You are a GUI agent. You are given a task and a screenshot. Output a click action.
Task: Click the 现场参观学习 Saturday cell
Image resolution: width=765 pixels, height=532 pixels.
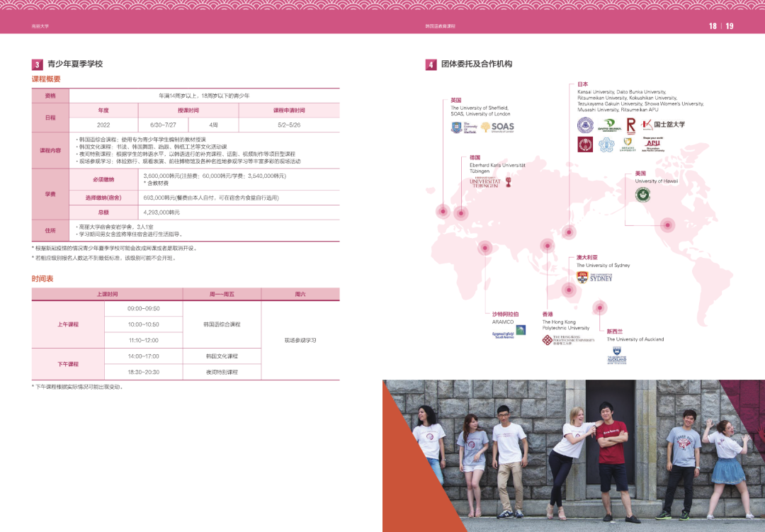[300, 340]
